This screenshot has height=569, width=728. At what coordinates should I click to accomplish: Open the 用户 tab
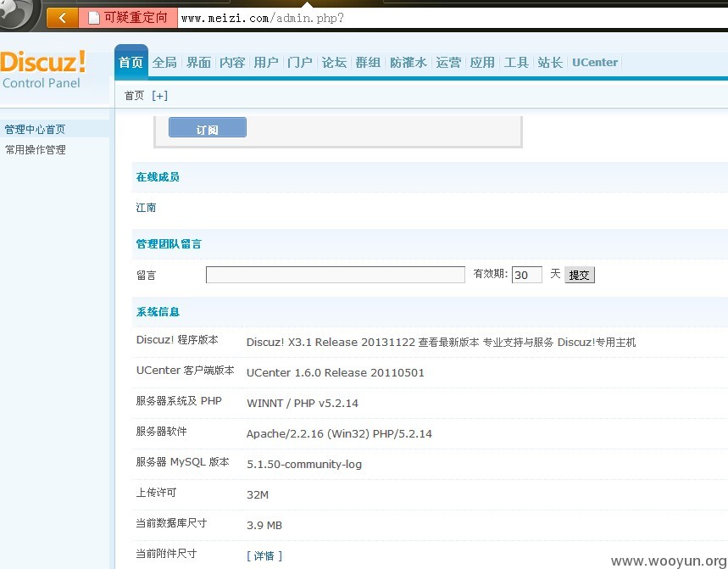pos(266,62)
